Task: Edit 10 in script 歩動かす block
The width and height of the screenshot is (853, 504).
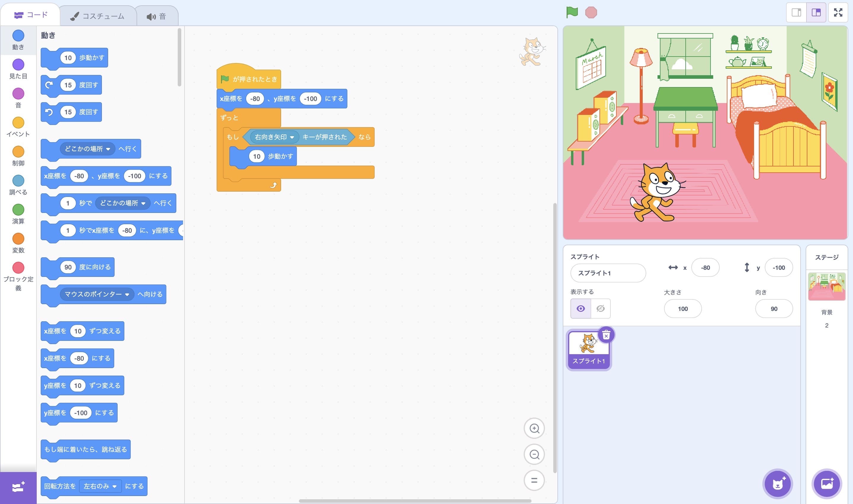Action: click(257, 156)
